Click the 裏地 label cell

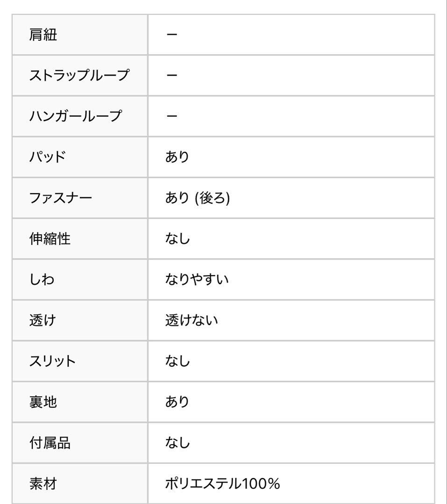43,402
